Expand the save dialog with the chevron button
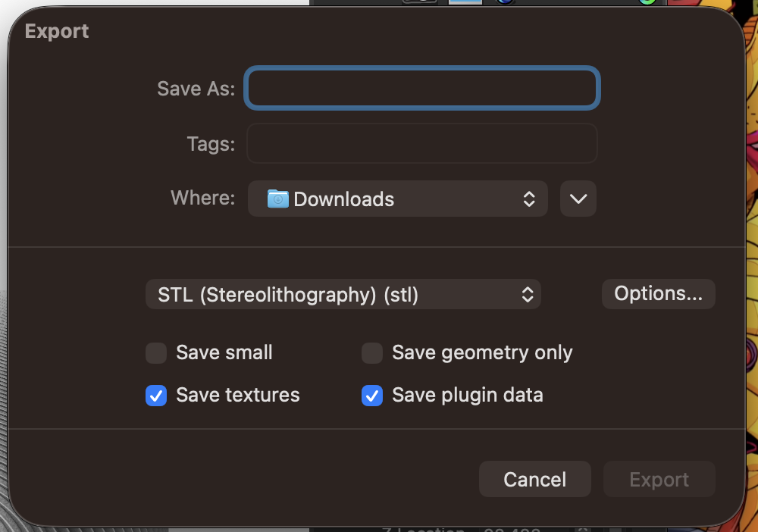The height and width of the screenshot is (532, 758). click(x=578, y=199)
